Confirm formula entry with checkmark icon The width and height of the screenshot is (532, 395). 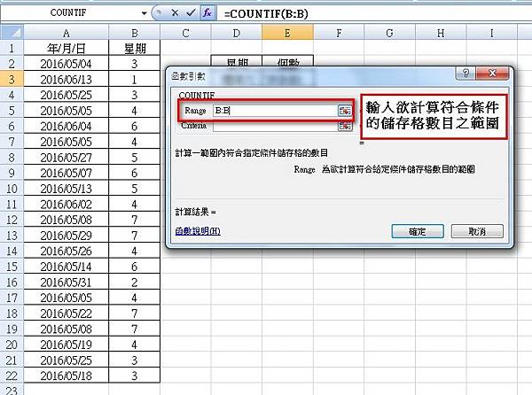(191, 13)
